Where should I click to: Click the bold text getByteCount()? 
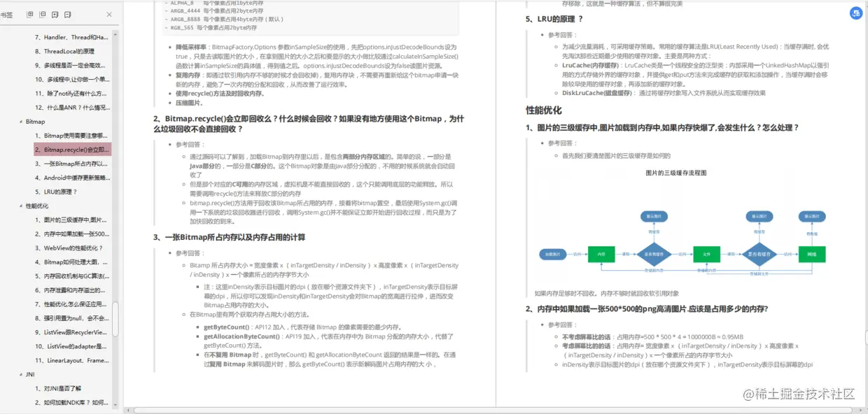point(226,327)
